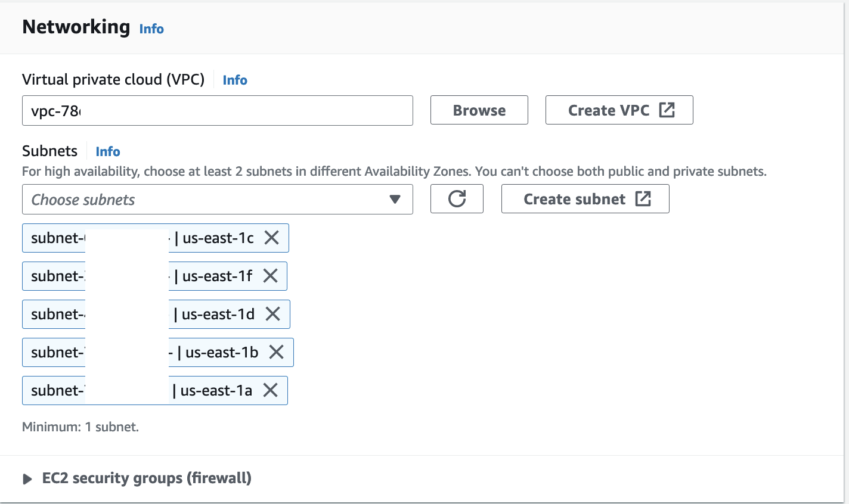Click the 'Minimum: 1 subnet.' hint text
Screen dimensions: 849x504
coord(80,427)
